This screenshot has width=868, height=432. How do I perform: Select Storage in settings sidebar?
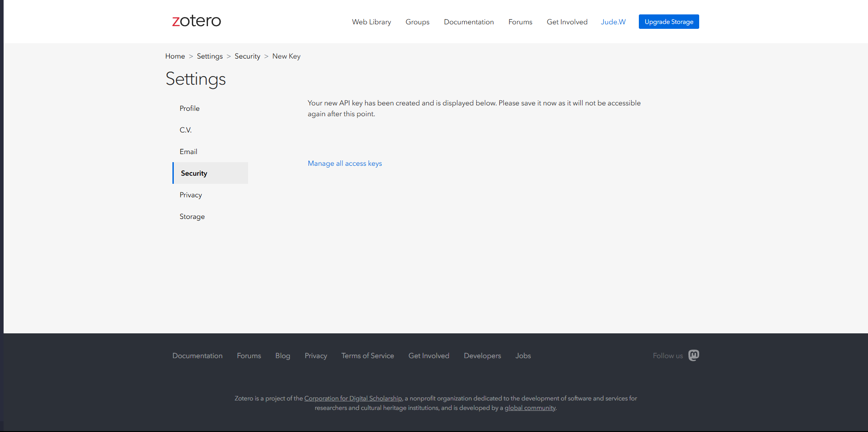coord(192,216)
